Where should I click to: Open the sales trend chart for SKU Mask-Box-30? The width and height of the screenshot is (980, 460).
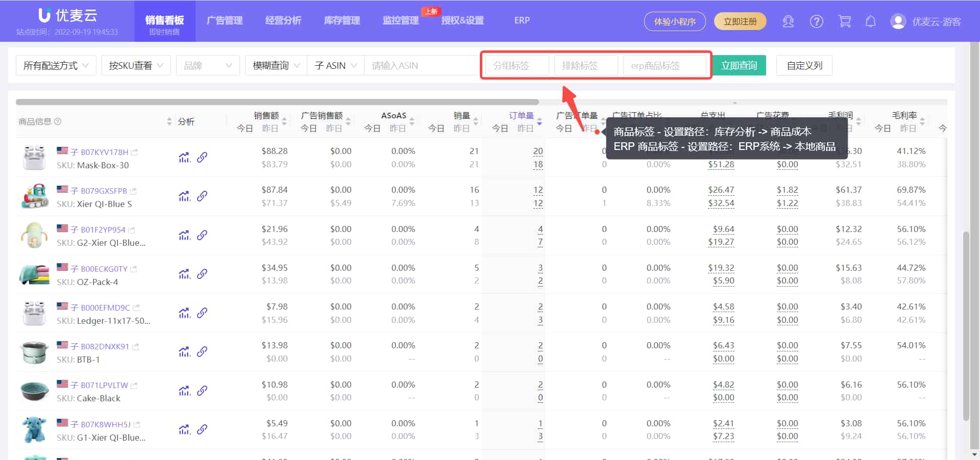[184, 157]
